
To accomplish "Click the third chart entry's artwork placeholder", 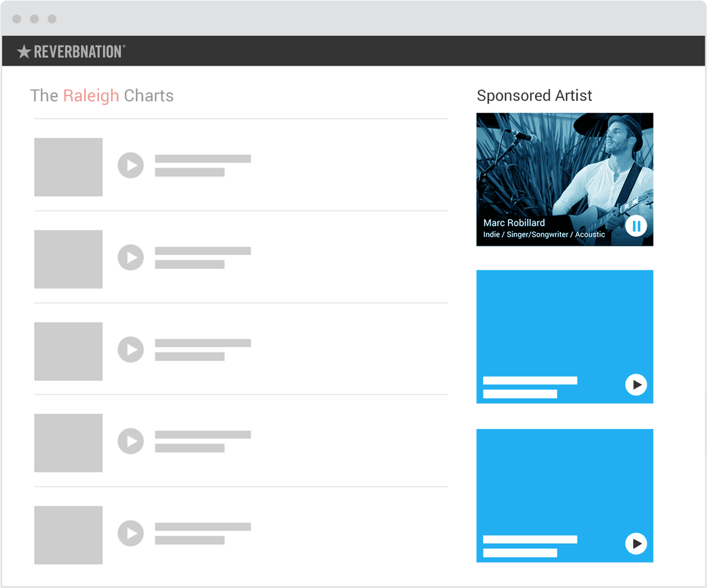I will point(68,351).
